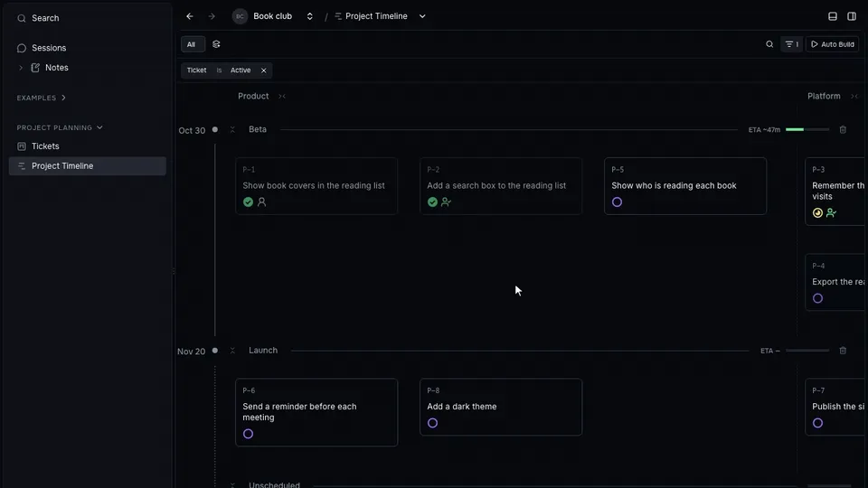The image size is (868, 488).
Task: Open the Project Timeline breadcrumb dropdown
Action: [422, 16]
